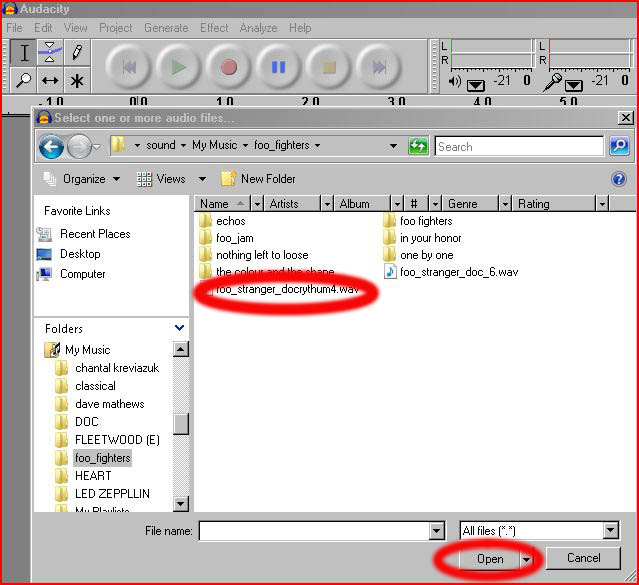This screenshot has width=639, height=585.
Task: Select the Multi-tool asterisk icon
Action: (x=76, y=80)
